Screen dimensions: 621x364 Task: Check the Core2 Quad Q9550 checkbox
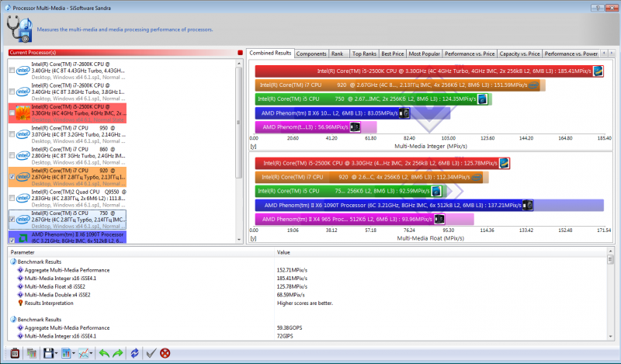point(12,198)
